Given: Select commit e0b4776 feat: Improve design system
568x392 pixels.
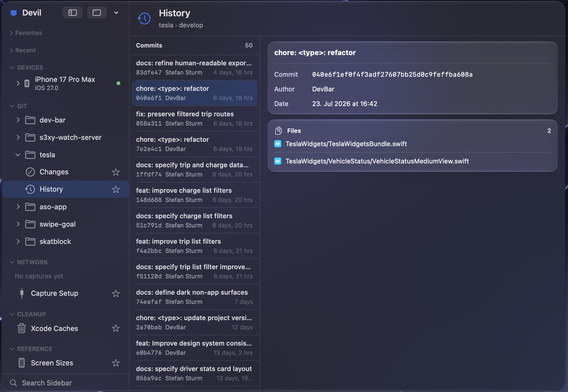Looking at the screenshot, I should pos(195,348).
